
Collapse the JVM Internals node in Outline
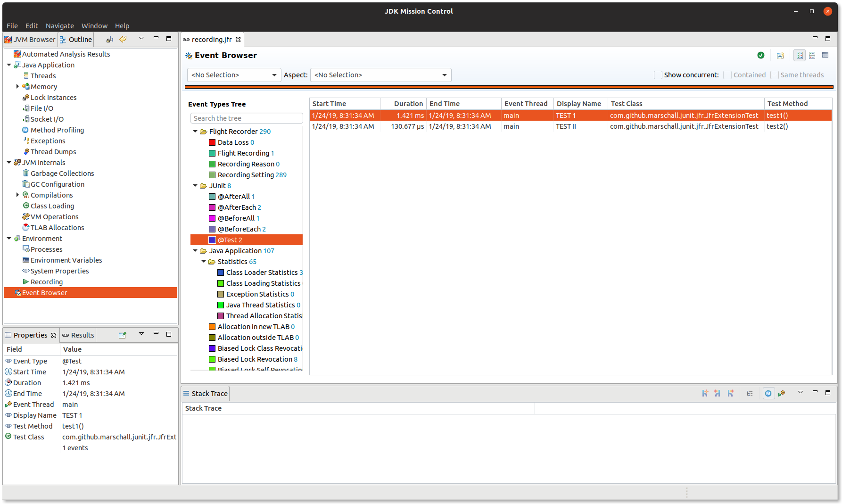point(9,162)
